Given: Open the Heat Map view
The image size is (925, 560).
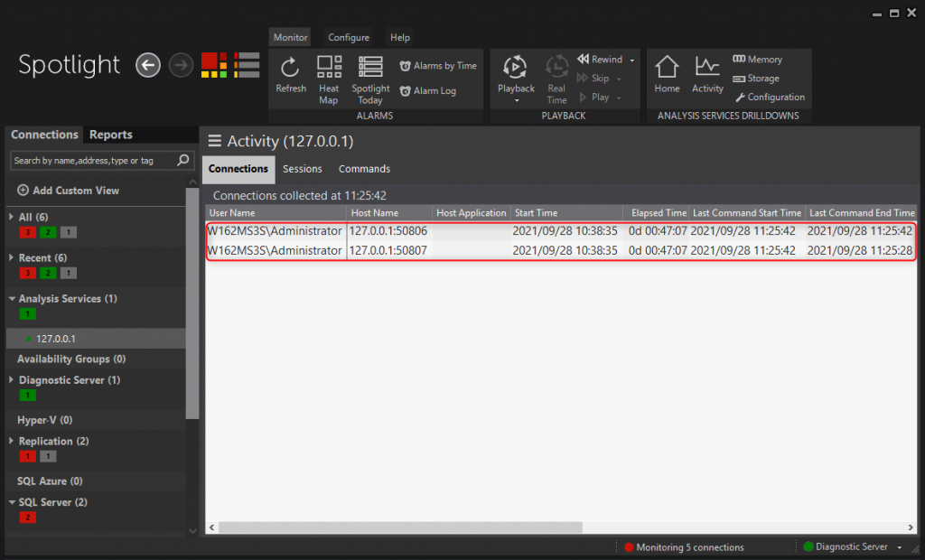Looking at the screenshot, I should click(329, 80).
